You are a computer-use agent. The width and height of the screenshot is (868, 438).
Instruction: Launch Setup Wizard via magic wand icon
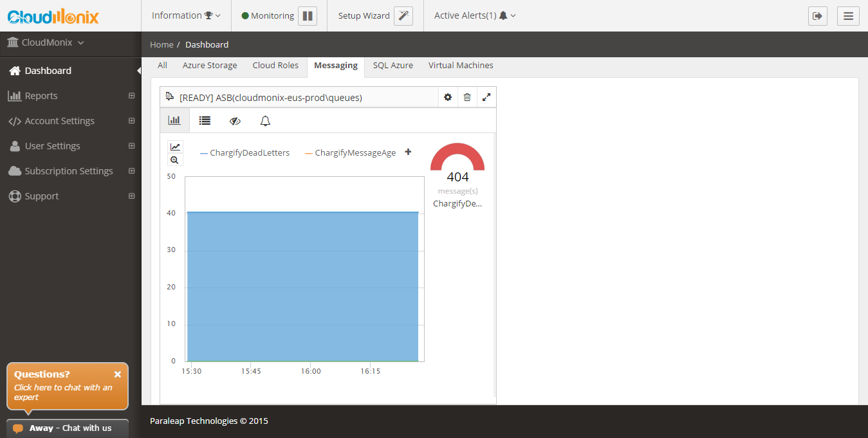tap(403, 15)
